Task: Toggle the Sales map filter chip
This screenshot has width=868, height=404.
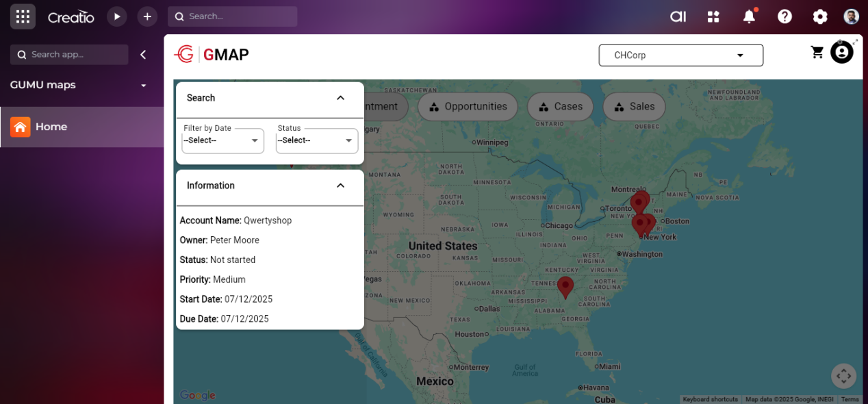Action: [634, 107]
